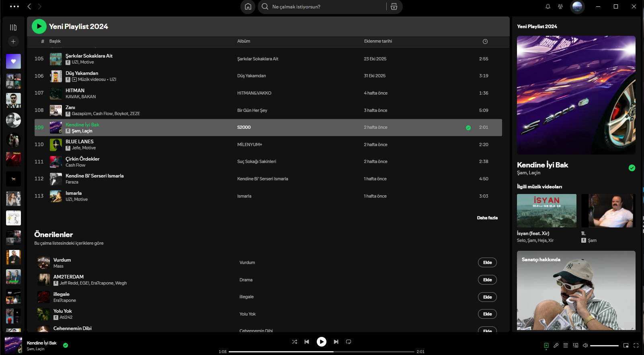Screen dimensions: 644x355
Task: Go back with the left arrow
Action: click(x=29, y=6)
